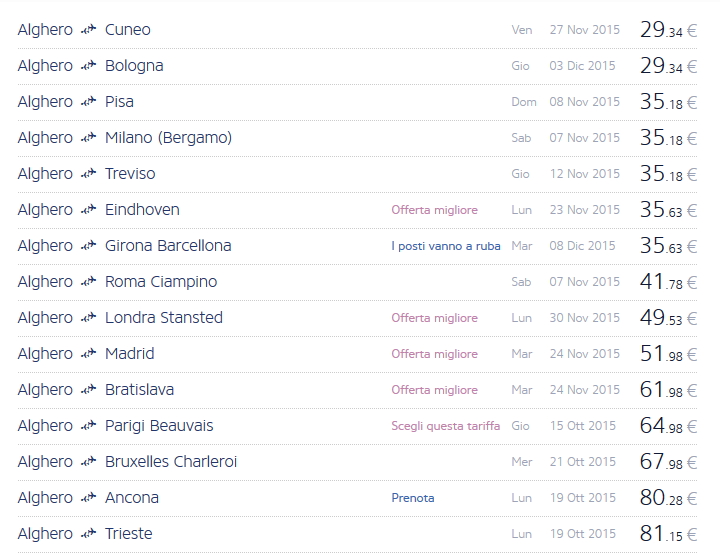
Task: Click the plane icon in the Cuneo row
Action: pos(89,30)
